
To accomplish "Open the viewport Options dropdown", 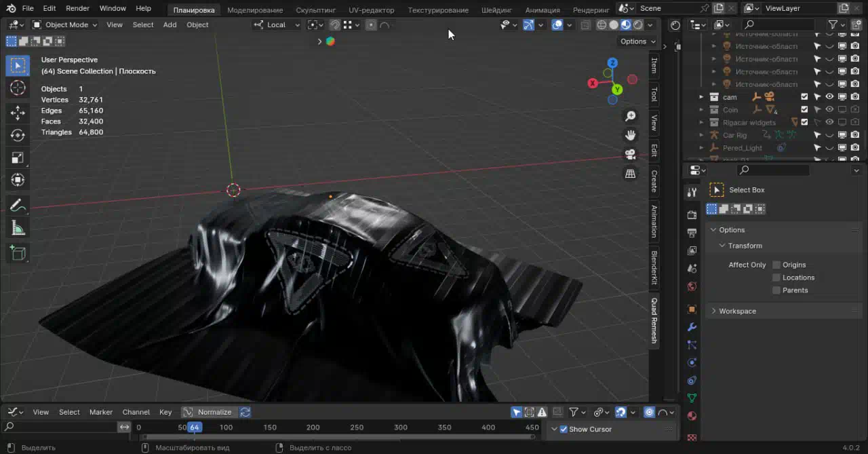I will pyautogui.click(x=638, y=41).
